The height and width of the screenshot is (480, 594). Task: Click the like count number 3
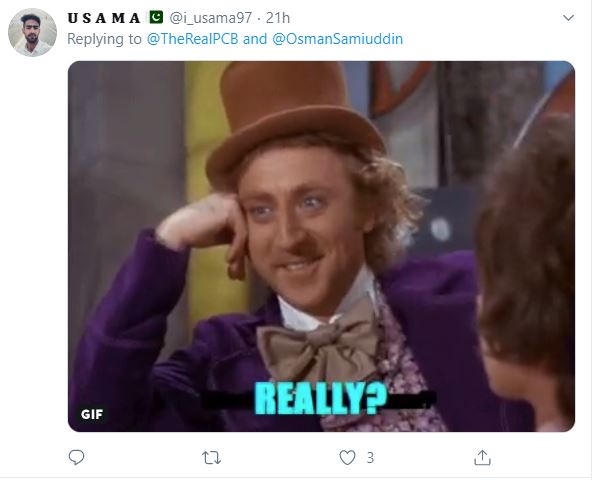(x=370, y=458)
